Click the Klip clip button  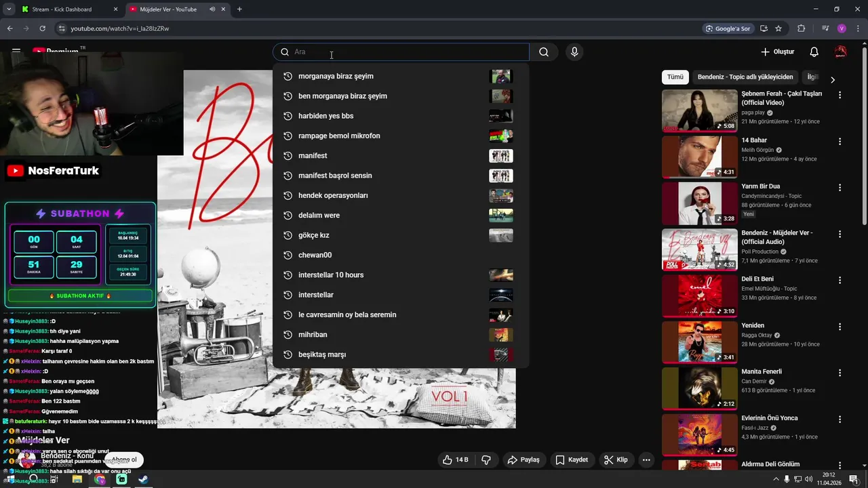point(616,460)
